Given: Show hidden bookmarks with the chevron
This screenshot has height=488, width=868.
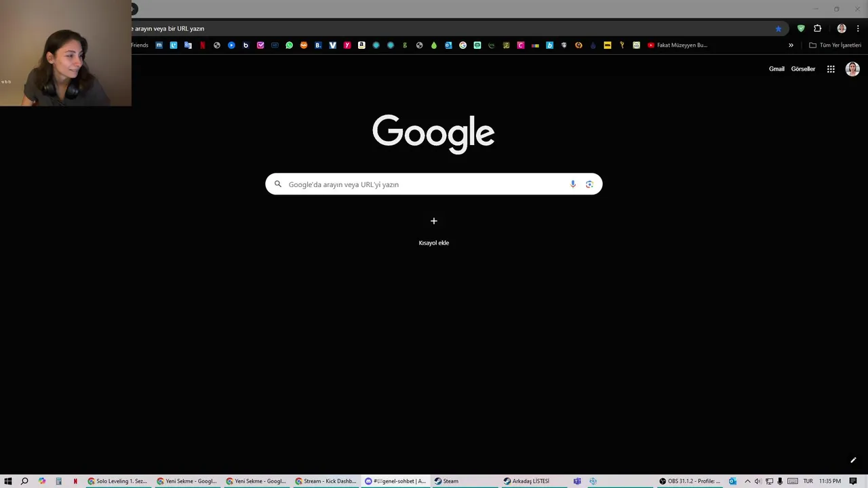Looking at the screenshot, I should point(791,45).
